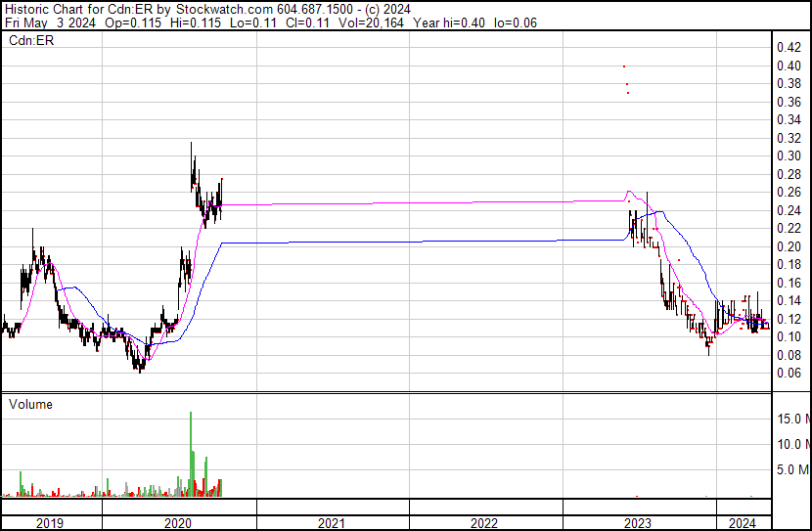Select the 2020 year label on time axis
The width and height of the screenshot is (812, 531).
(x=179, y=523)
